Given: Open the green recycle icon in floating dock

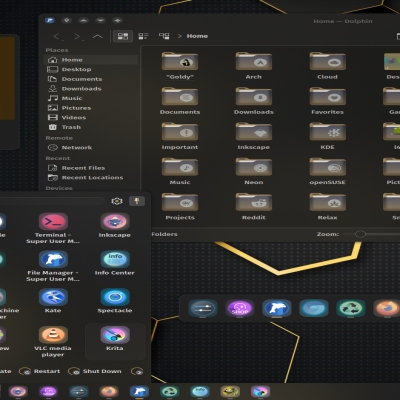Looking at the screenshot, I should [351, 308].
